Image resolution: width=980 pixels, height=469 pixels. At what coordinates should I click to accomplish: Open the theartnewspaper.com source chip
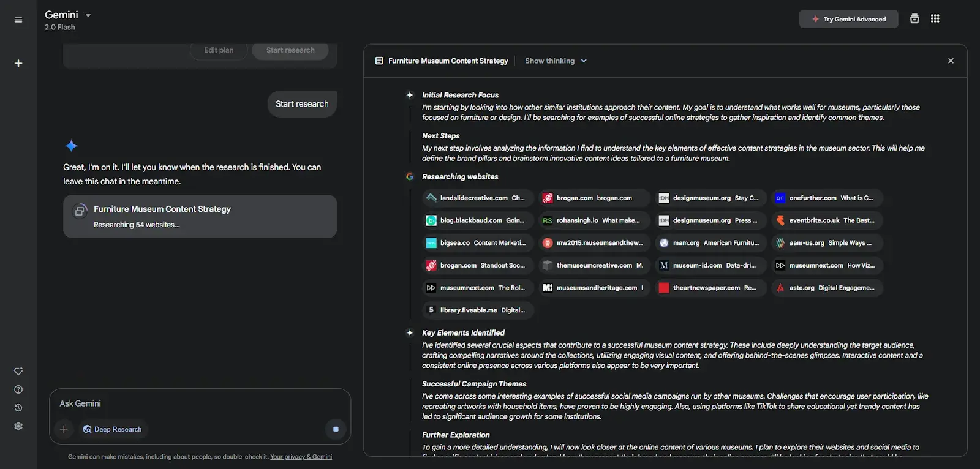click(710, 288)
